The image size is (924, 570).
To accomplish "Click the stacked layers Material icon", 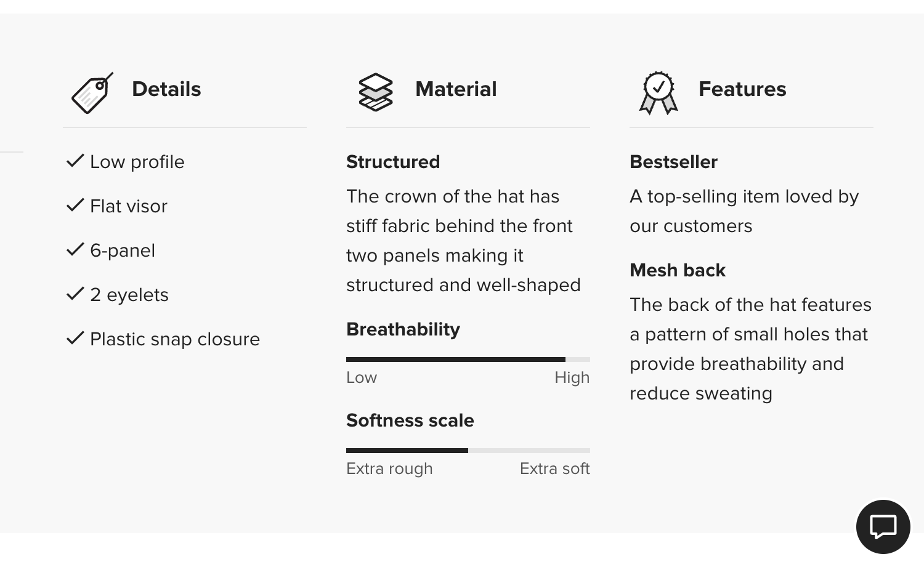I will [375, 92].
